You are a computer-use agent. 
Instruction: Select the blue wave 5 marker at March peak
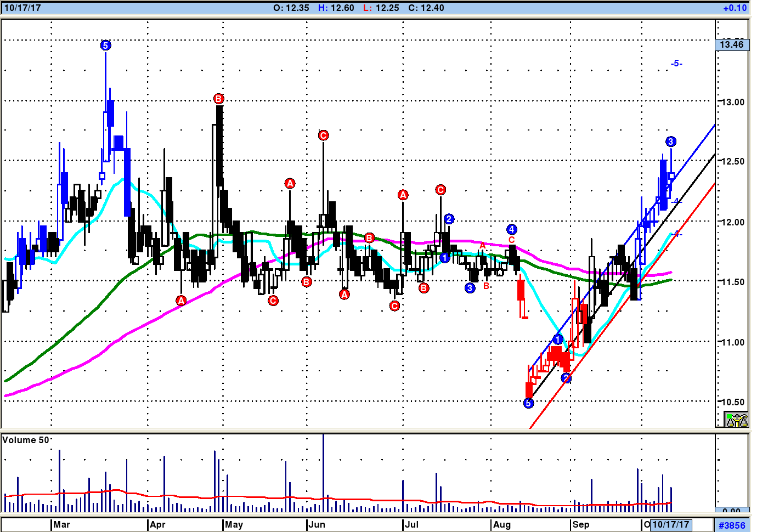tap(106, 46)
